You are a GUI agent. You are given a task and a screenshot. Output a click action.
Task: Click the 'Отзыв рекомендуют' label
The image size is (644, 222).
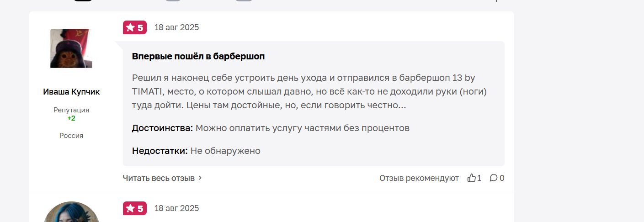[419, 178]
